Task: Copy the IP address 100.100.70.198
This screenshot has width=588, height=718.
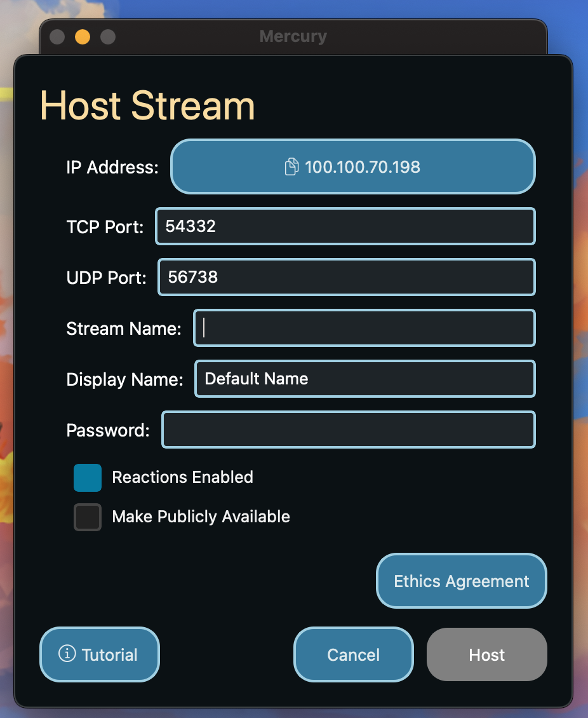Action: pyautogui.click(x=353, y=166)
